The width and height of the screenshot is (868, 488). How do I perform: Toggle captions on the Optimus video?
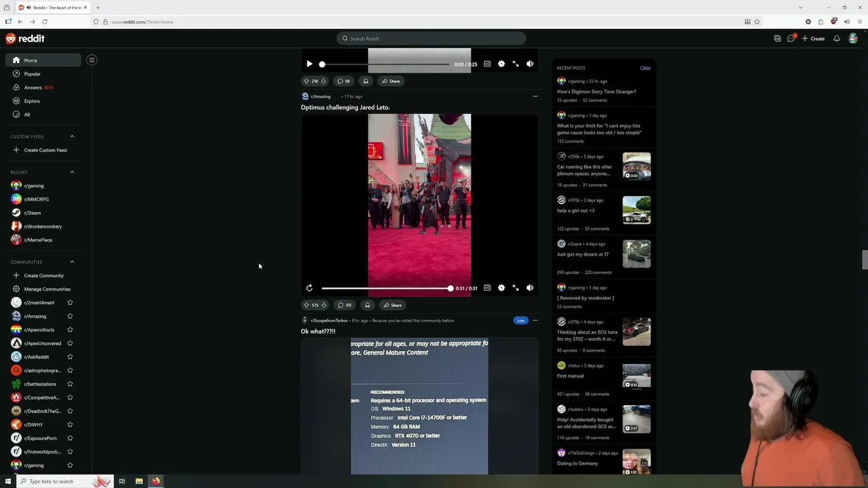tap(487, 288)
